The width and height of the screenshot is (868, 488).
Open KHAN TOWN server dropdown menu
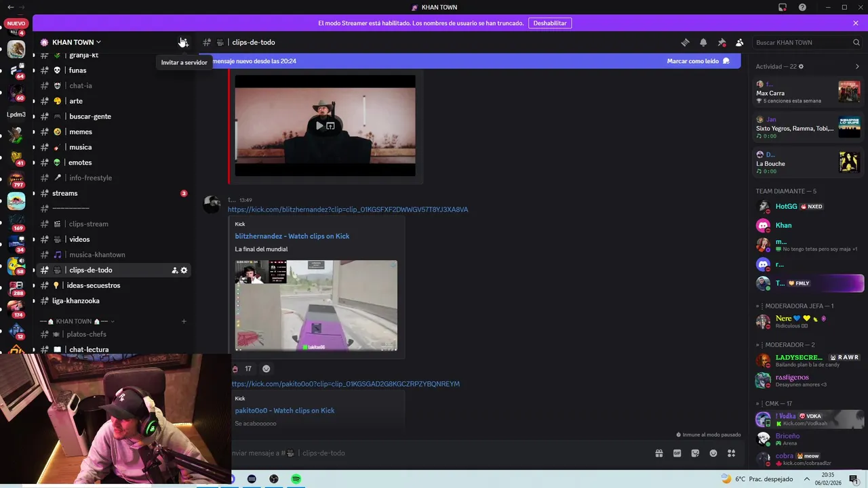pos(71,42)
